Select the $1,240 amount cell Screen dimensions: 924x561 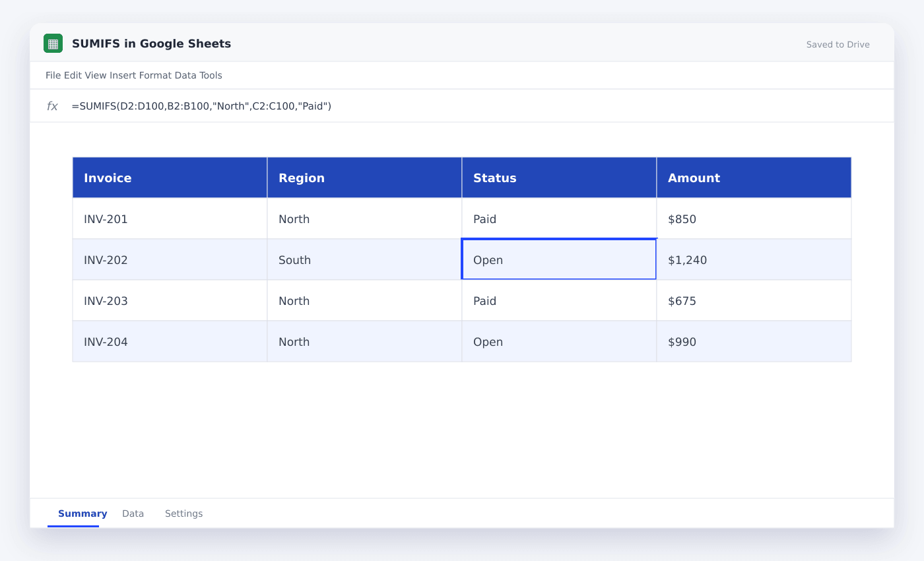pos(754,259)
